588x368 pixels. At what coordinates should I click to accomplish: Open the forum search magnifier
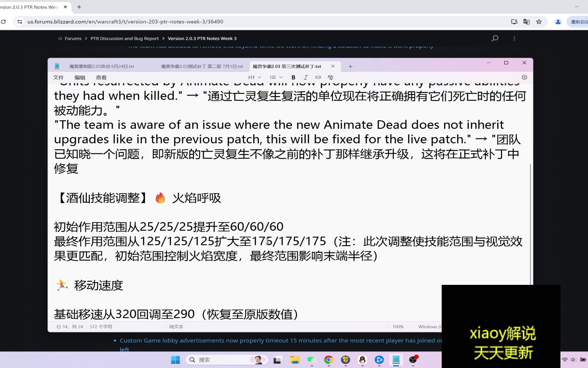(x=495, y=38)
